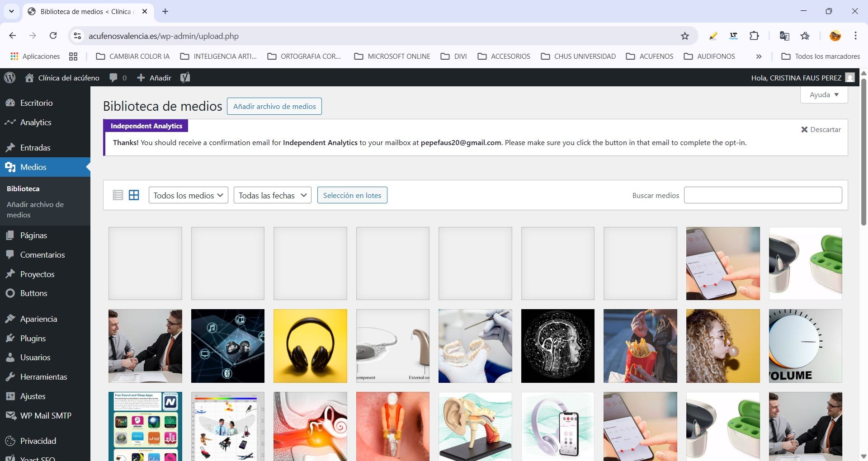This screenshot has width=868, height=461.
Task: Open the tab search dropdown arrow
Action: click(x=11, y=11)
